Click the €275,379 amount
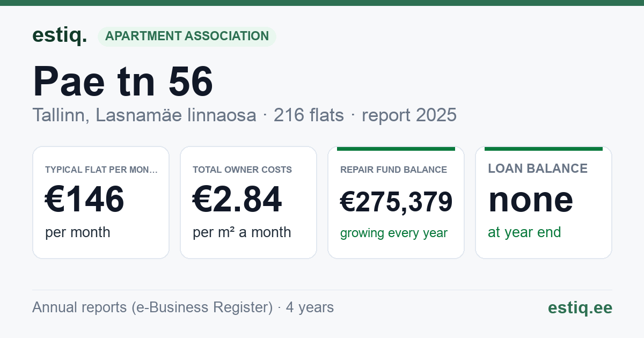 click(x=397, y=202)
